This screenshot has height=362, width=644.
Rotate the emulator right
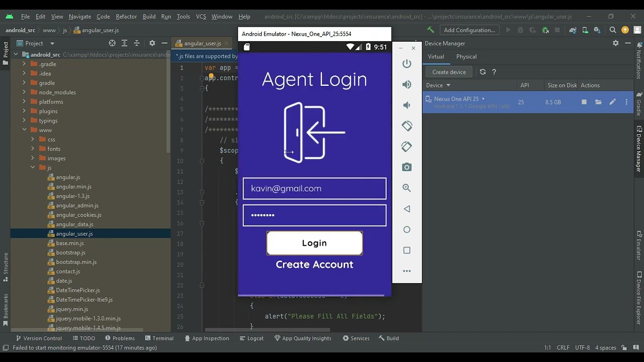point(407,146)
